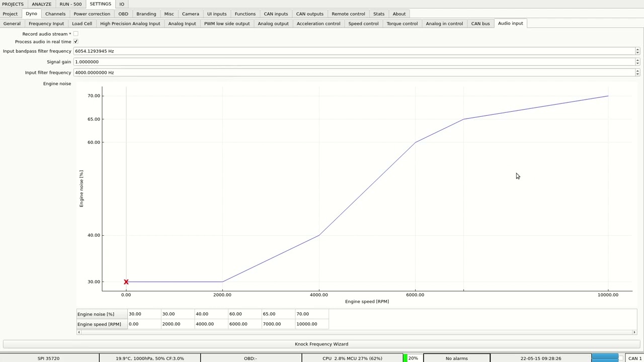644x362 pixels.
Task: Switch to the ANALYZE tab
Action: pyautogui.click(x=42, y=4)
